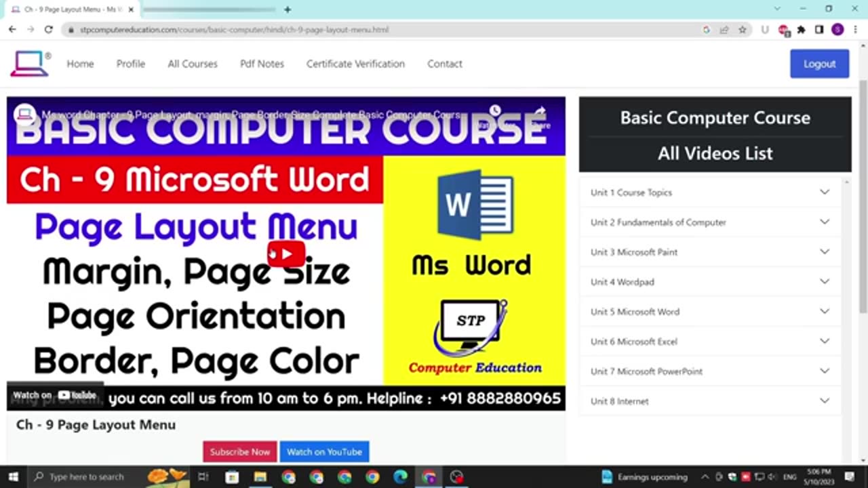868x488 pixels.
Task: Expand Unit 3 Microsoft Paint
Action: [x=710, y=252]
